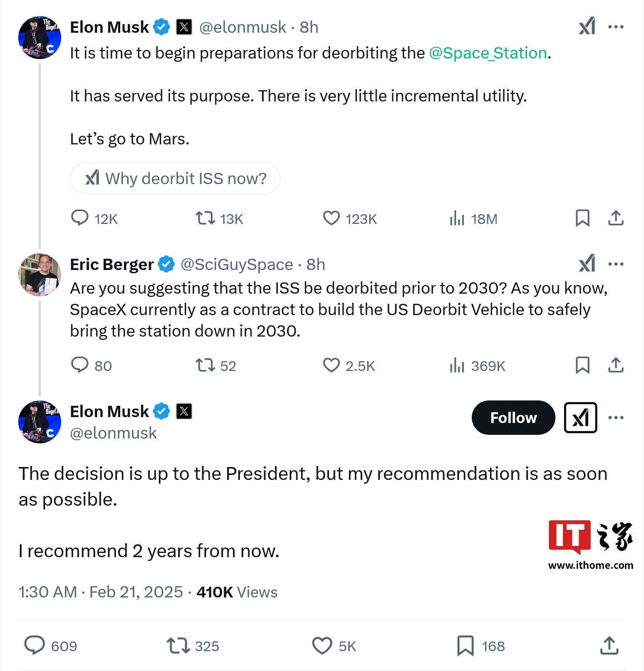
Task: Bookmark Eric Berger's reply
Action: tap(582, 366)
